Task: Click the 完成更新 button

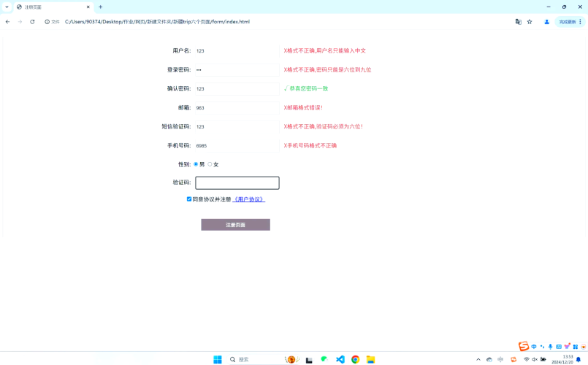Action: (x=567, y=22)
